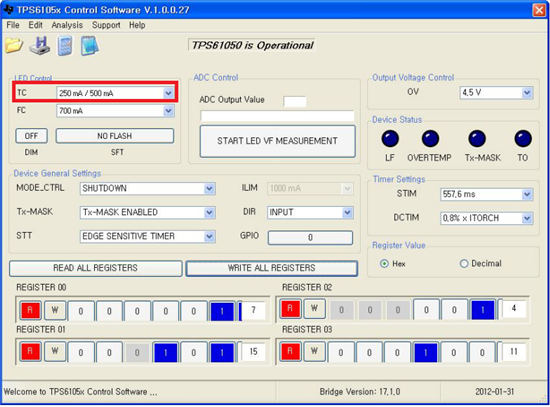The height and width of the screenshot is (407, 550).
Task: Click the date '2012-01-31' in status bar
Action: point(495,392)
